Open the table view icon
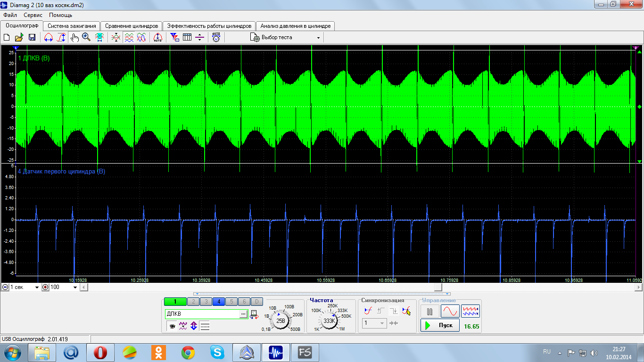Image resolution: width=644 pixels, height=362 pixels. 187,38
